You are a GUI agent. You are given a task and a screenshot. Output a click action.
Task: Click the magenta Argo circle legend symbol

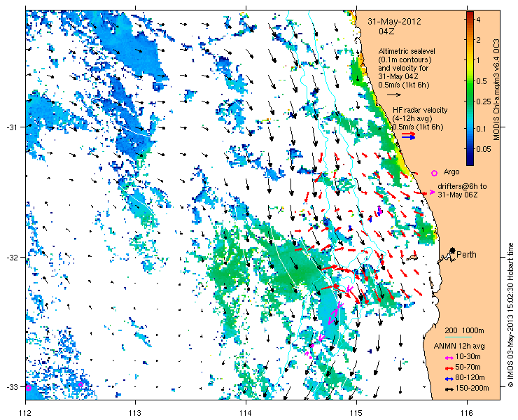coord(434,173)
